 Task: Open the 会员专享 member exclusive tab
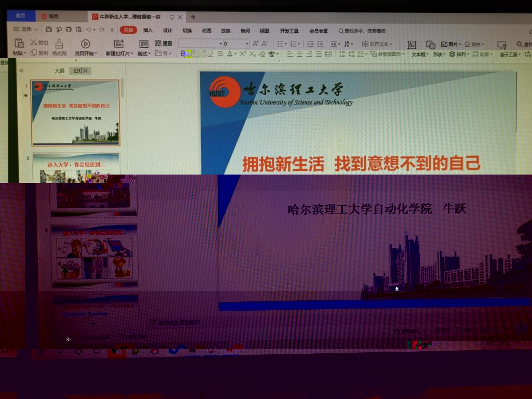(x=318, y=31)
